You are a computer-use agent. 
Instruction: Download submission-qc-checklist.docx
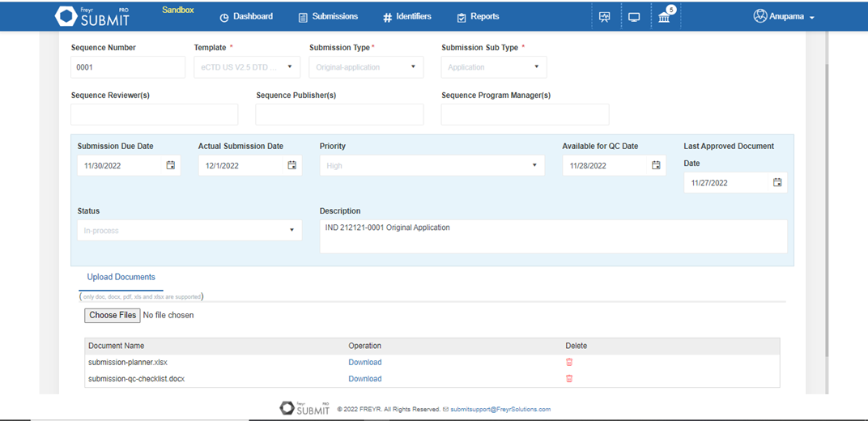point(365,379)
